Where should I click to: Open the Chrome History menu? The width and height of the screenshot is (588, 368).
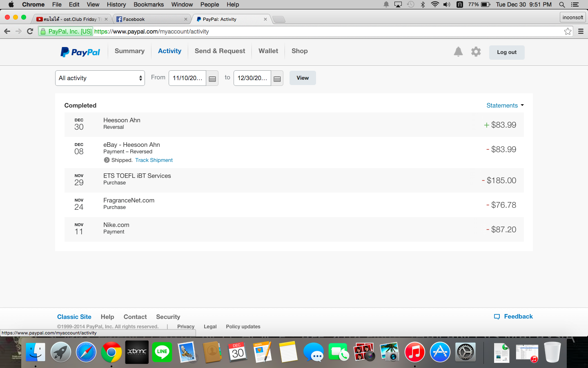(116, 4)
